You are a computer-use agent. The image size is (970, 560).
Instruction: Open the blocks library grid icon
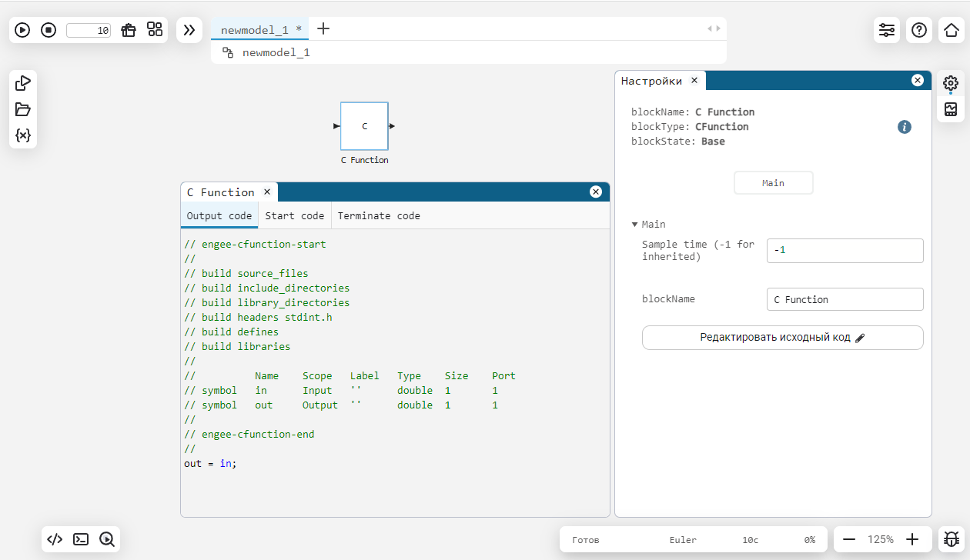pyautogui.click(x=155, y=30)
